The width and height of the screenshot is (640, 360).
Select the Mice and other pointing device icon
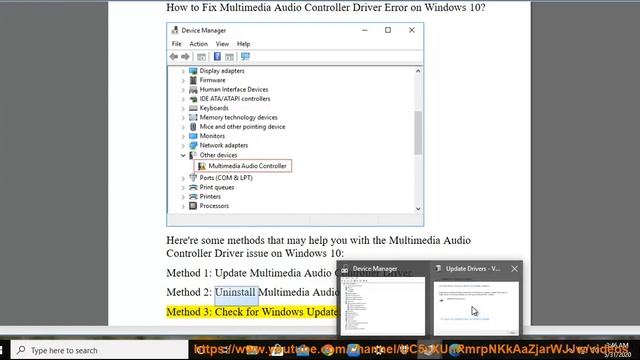(193, 127)
